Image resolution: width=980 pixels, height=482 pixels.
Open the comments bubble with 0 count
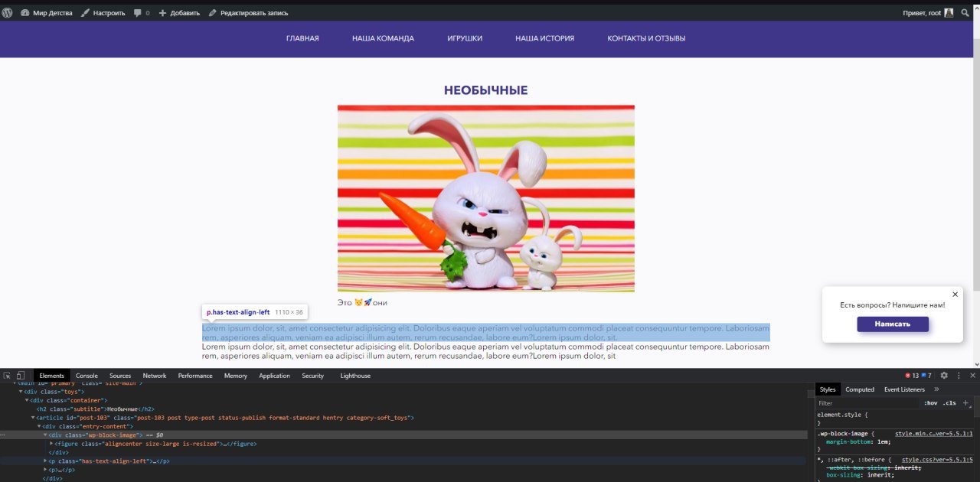click(142, 13)
